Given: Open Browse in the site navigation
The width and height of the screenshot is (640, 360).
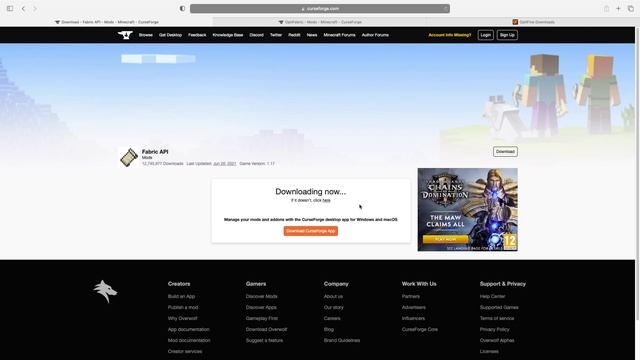Looking at the screenshot, I should coord(146,35).
